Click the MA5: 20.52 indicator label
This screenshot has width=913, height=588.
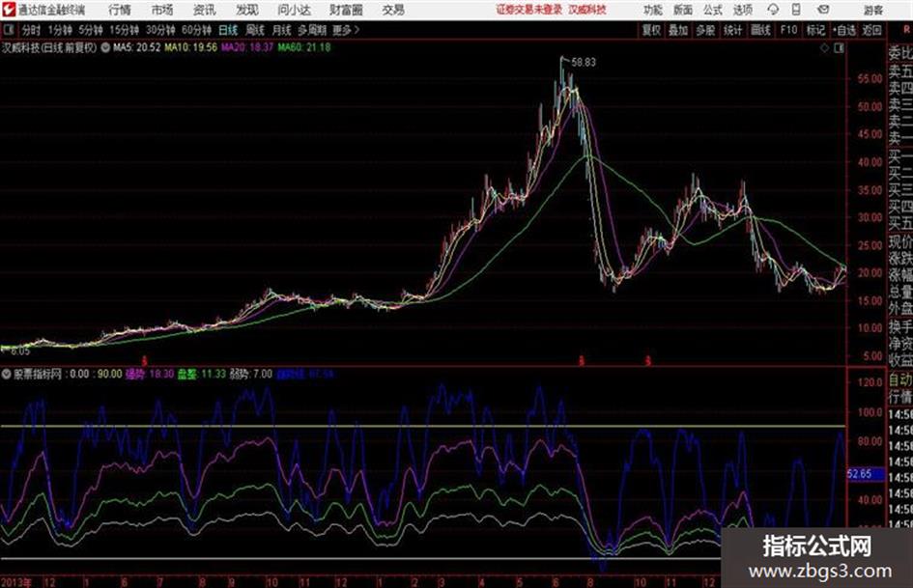tap(137, 47)
